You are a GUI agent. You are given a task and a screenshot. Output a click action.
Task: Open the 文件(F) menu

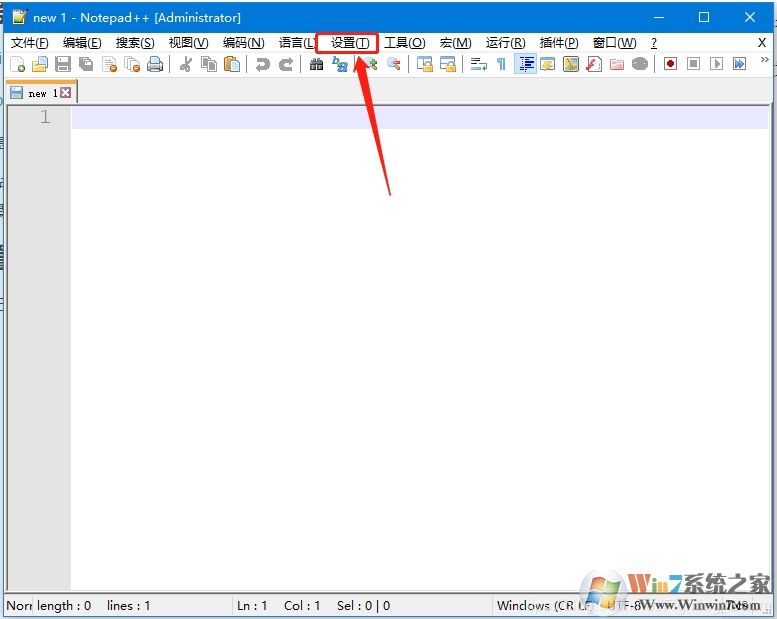point(30,43)
